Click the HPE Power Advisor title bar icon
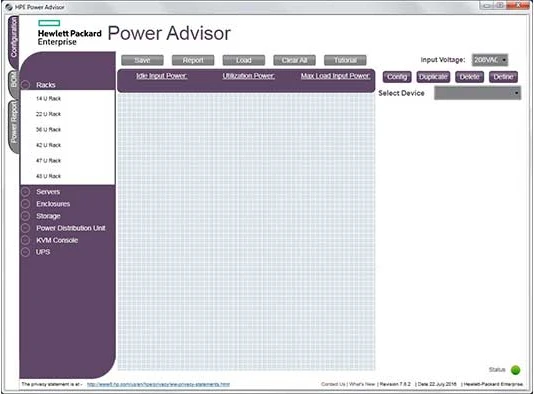 9,7
